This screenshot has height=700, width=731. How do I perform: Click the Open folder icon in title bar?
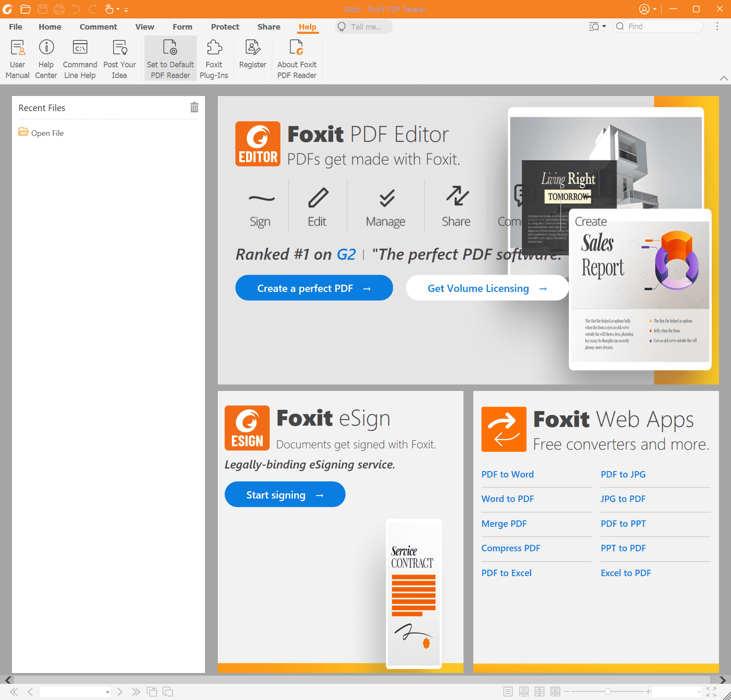pos(25,9)
